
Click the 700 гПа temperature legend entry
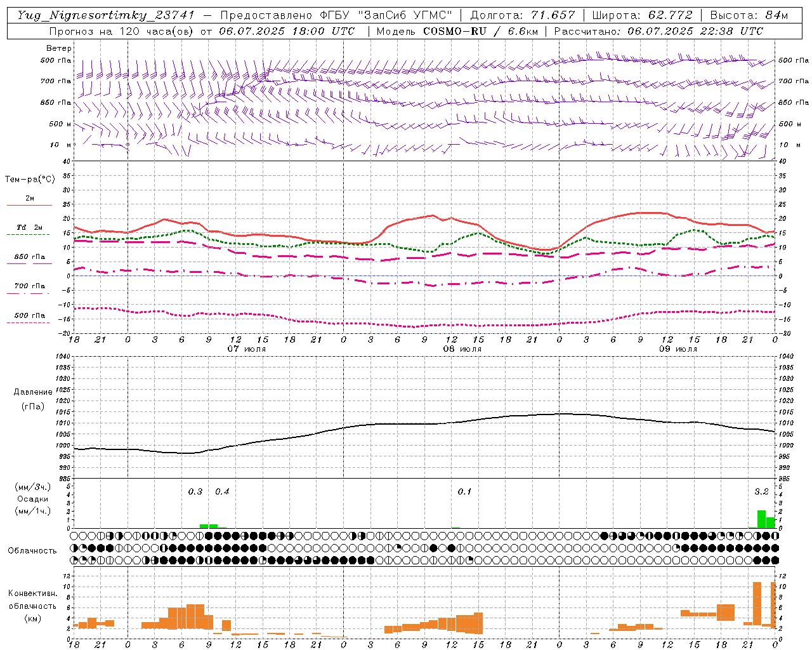29,288
